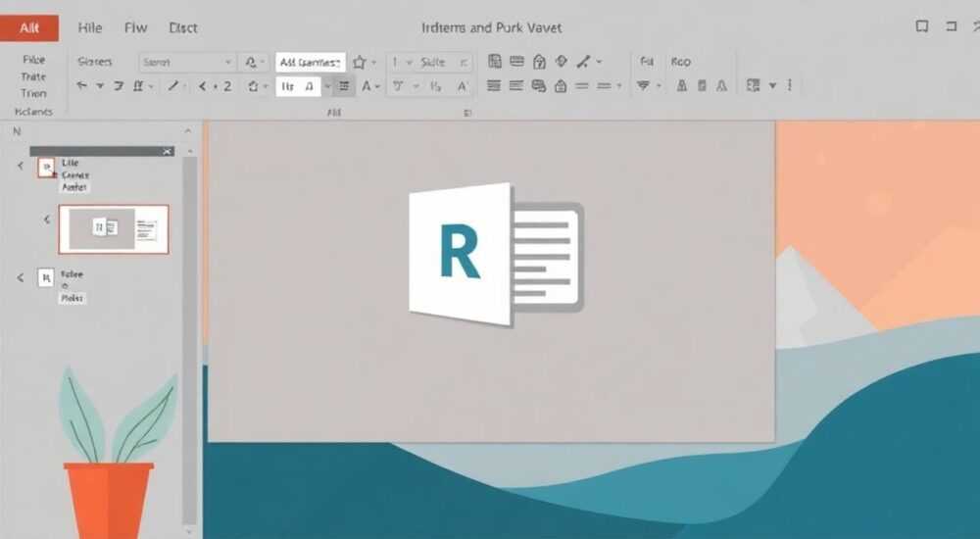Switch to the Hile tab
The height and width of the screenshot is (539, 980).
[90, 27]
